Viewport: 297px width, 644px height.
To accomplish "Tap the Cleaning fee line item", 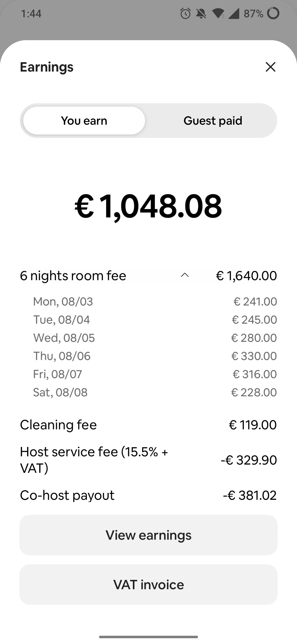I will point(148,425).
